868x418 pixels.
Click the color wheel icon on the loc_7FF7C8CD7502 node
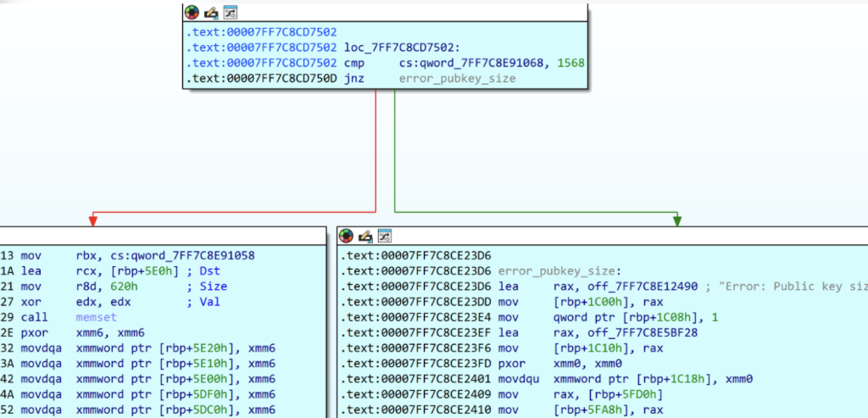coord(192,12)
